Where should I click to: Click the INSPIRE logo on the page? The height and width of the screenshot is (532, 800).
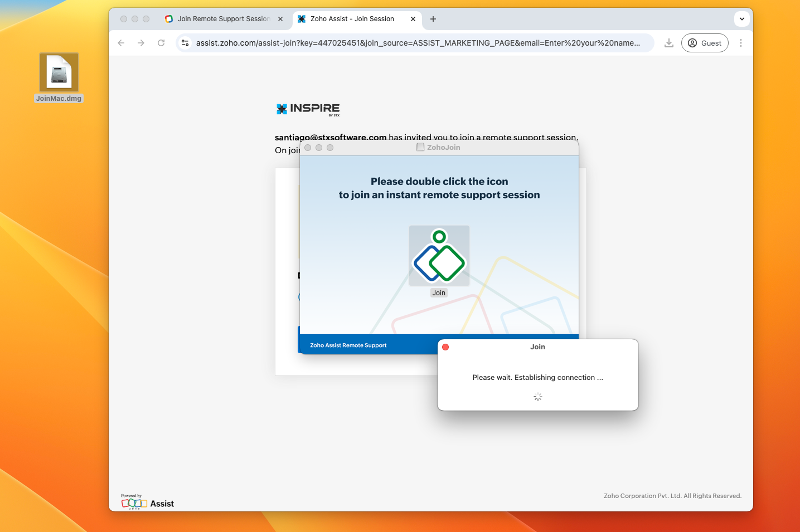pyautogui.click(x=308, y=109)
